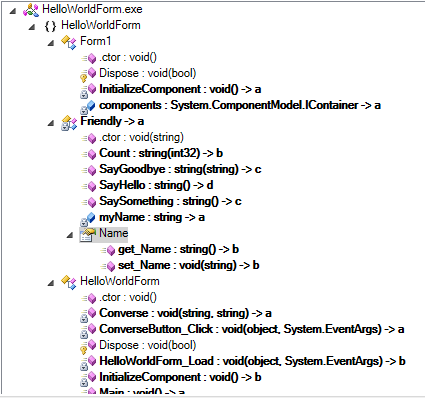Click the InitializeComponent icon mapped to a
The height and width of the screenshot is (398, 425).
pos(88,90)
